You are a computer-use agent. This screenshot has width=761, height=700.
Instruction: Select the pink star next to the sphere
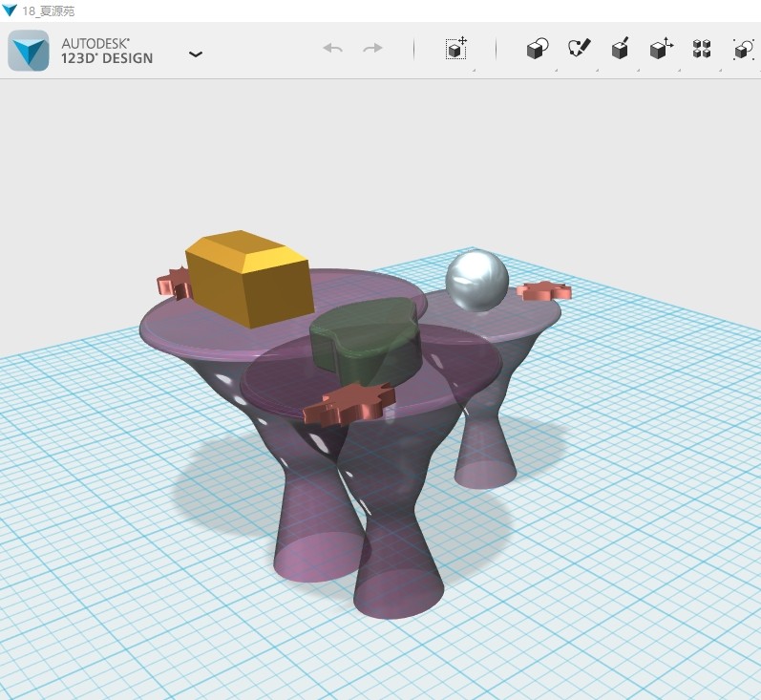544,290
